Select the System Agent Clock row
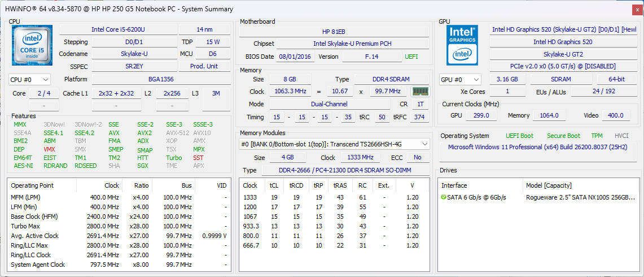This screenshot has height=277, width=644. 119,265
